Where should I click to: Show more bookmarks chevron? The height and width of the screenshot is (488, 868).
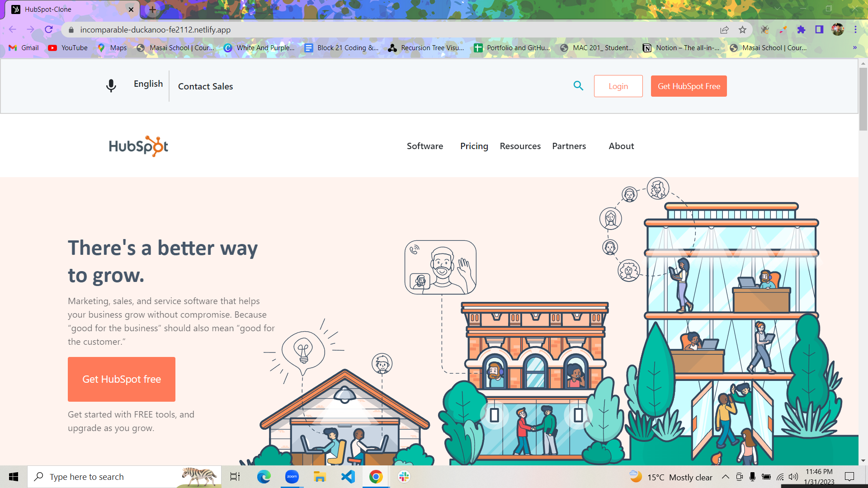[854, 47]
